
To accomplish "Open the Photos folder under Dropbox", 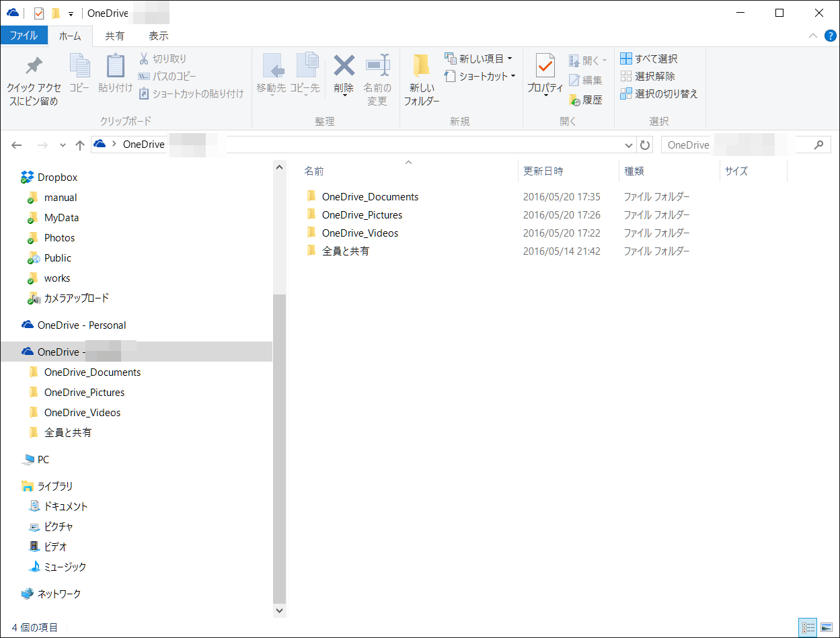I will [x=59, y=238].
